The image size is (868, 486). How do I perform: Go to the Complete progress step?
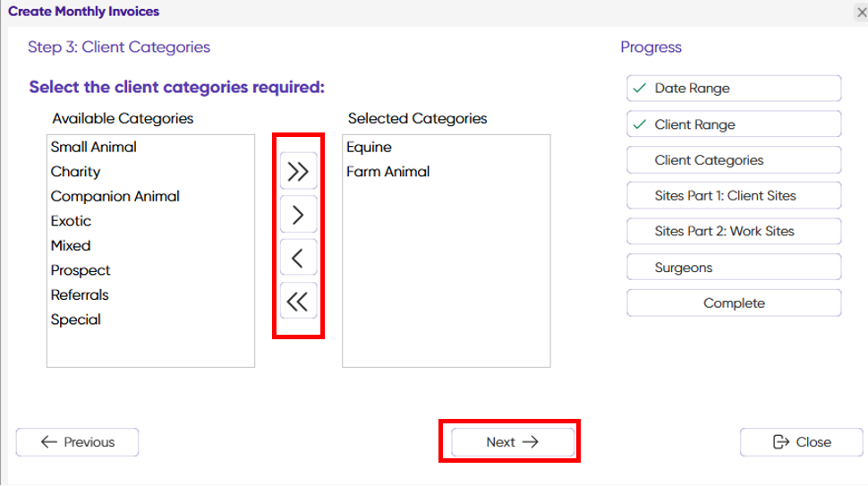[733, 303]
